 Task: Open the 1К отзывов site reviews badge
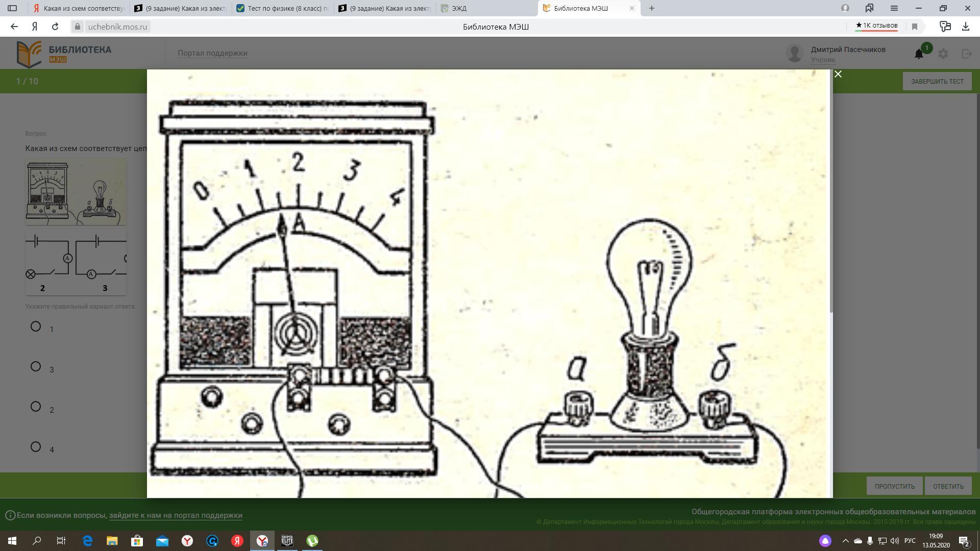876,26
